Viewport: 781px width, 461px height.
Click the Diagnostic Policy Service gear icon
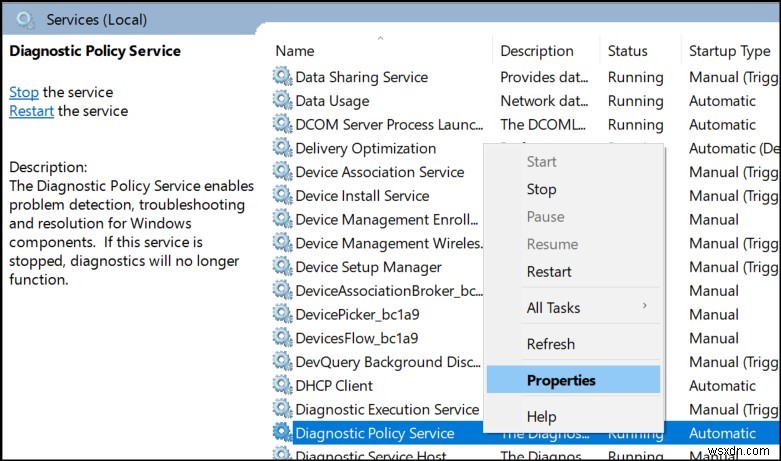click(282, 433)
